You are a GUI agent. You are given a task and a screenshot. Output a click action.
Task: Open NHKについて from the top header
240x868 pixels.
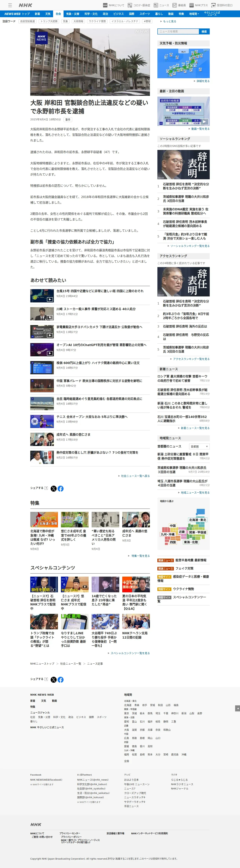(113, 5)
